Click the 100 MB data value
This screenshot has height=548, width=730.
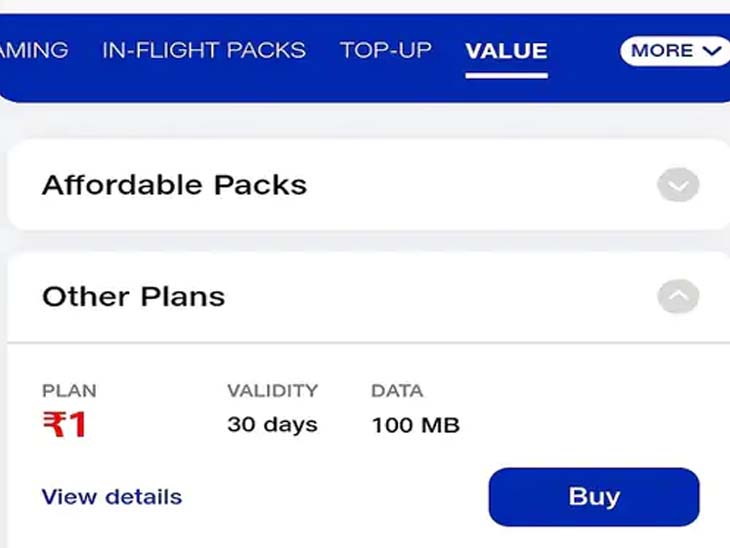[415, 425]
